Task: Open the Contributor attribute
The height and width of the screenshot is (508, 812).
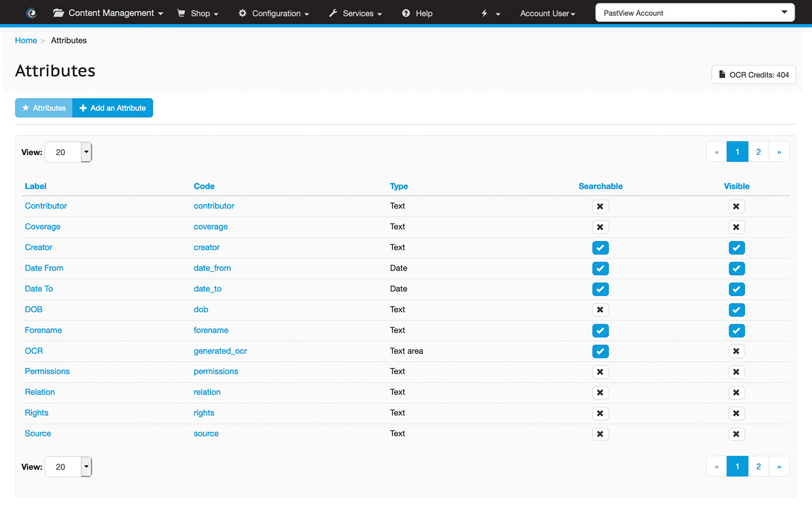Action: [46, 206]
